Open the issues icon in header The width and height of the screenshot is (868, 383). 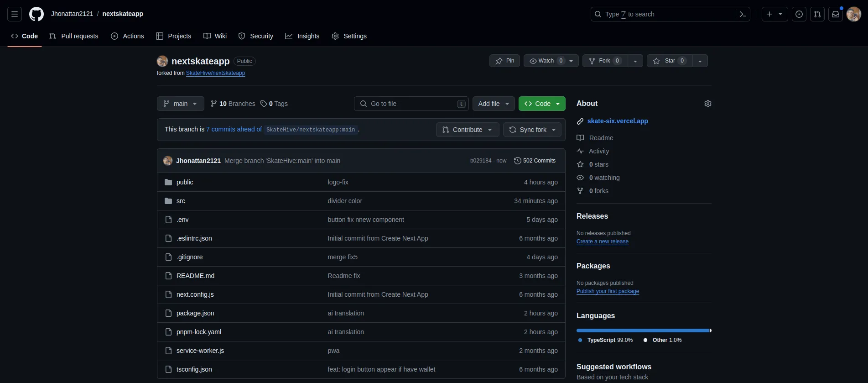[x=799, y=14]
